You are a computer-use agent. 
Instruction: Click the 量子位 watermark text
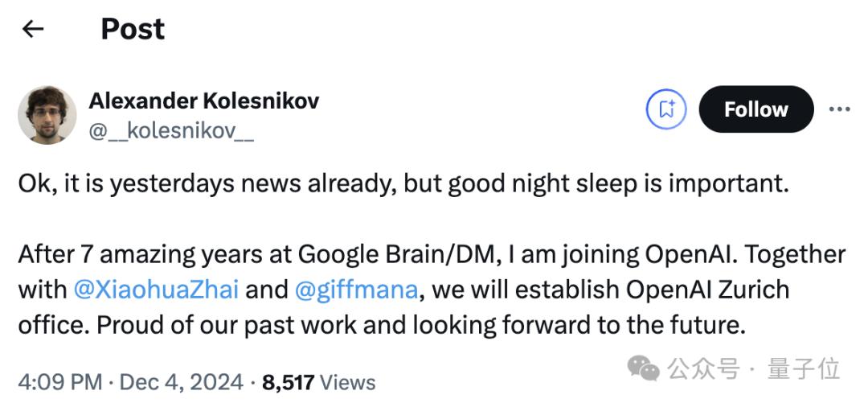click(x=804, y=368)
